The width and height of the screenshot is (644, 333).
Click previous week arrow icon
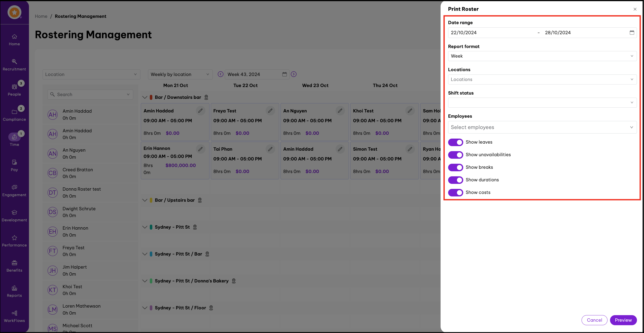pos(221,74)
